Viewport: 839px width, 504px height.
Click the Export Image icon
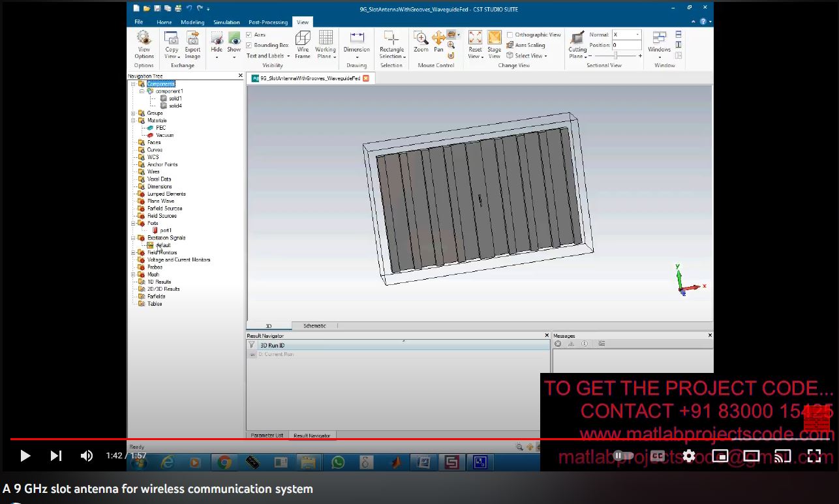tap(192, 38)
